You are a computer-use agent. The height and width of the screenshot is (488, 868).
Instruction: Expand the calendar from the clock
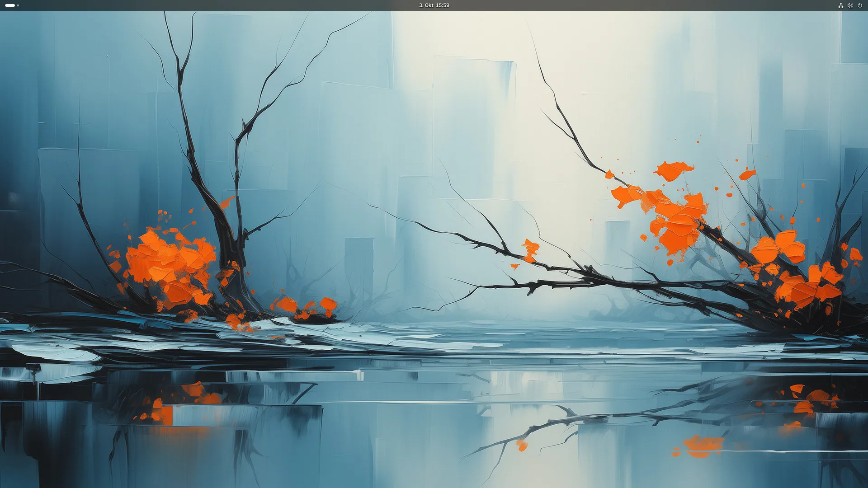pyautogui.click(x=434, y=5)
